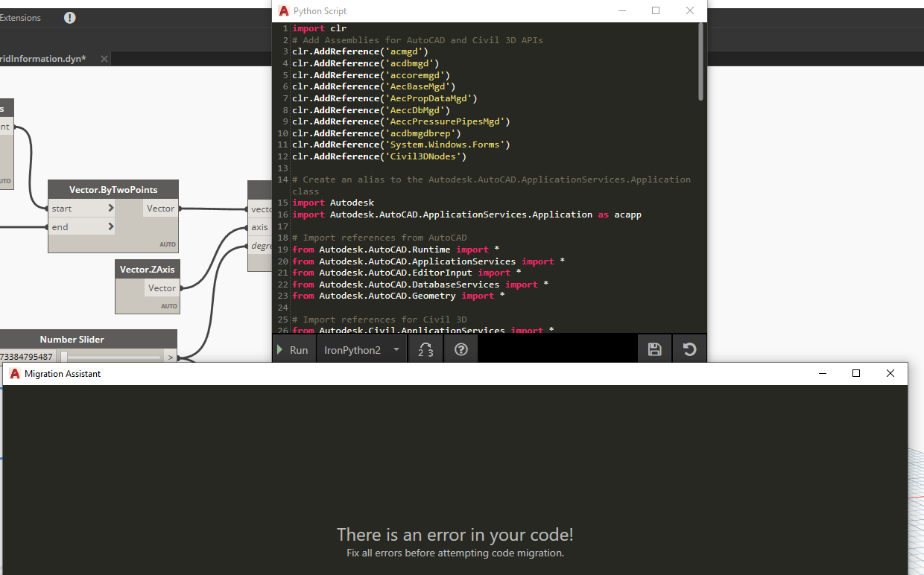Click the Number Slider output port arrow
This screenshot has height=575, width=924.
pos(171,358)
